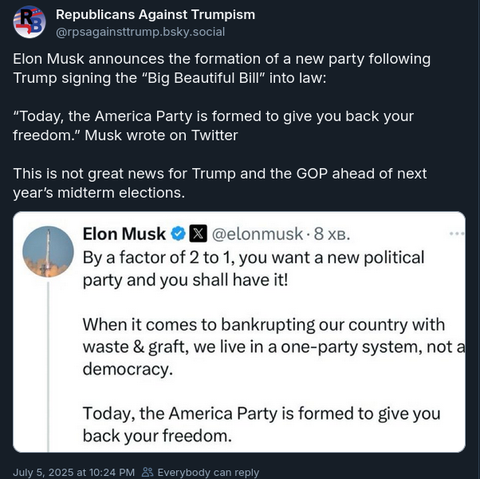The height and width of the screenshot is (479, 480).
Task: Click the blue verified checkmark badge
Action: [178, 234]
